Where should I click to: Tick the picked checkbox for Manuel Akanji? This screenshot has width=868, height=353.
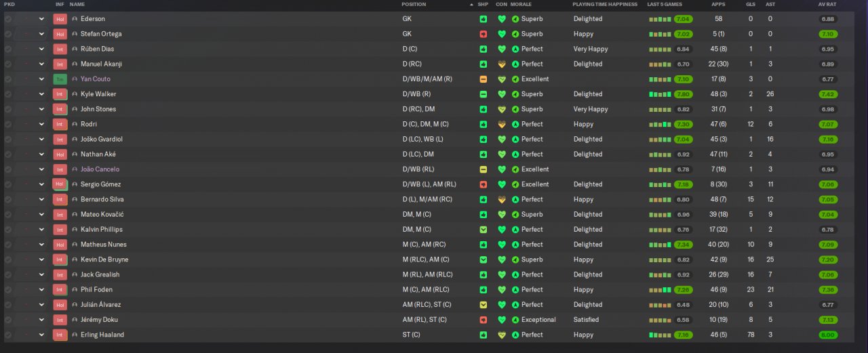(7, 64)
